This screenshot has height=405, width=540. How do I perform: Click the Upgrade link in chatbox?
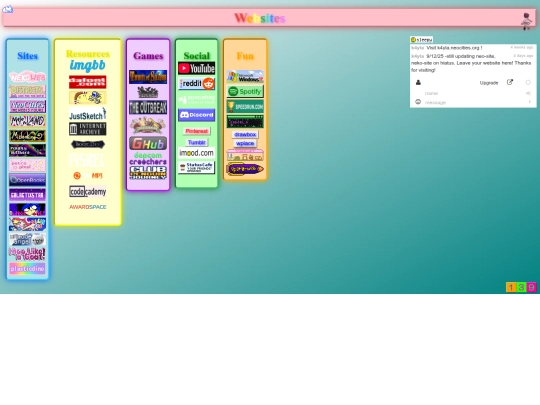[489, 83]
